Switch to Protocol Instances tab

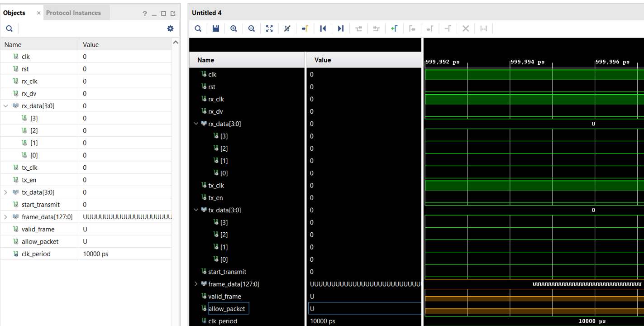[73, 13]
